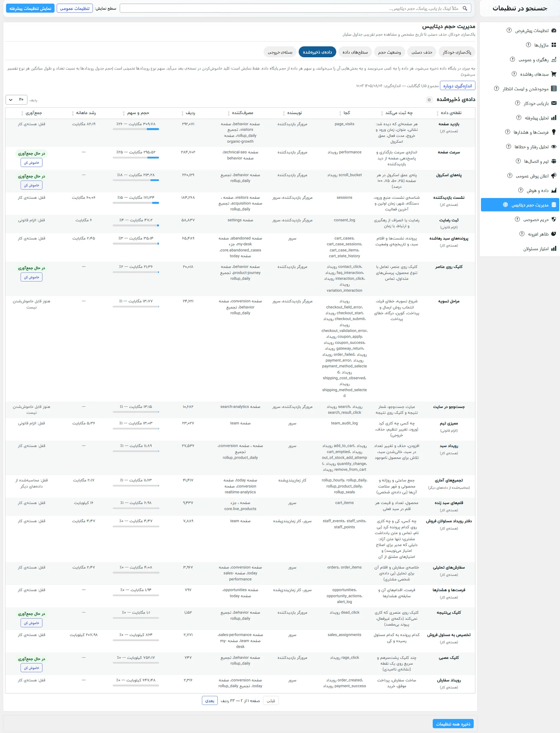Open امتیاز مسئولان in the sidebar
Image resolution: width=560 pixels, height=733 pixels.
tap(519, 248)
